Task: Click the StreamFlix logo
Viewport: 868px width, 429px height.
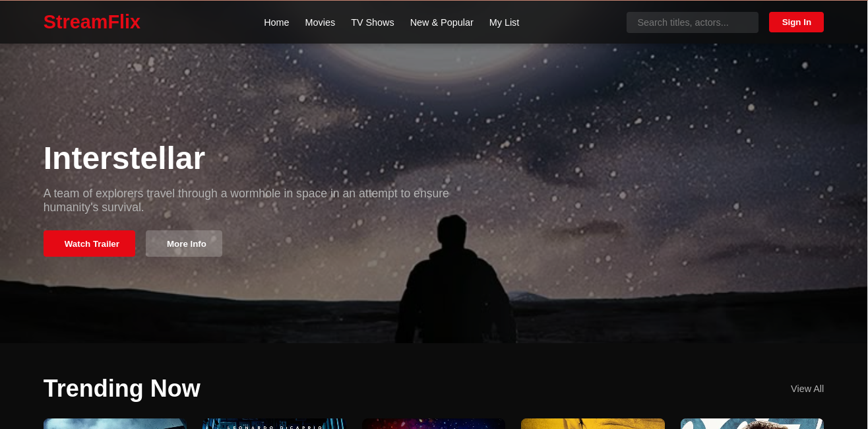Action: [x=92, y=22]
